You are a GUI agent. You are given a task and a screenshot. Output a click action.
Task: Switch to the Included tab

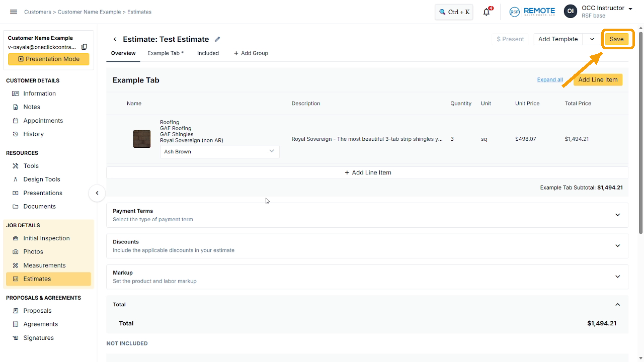[208, 53]
